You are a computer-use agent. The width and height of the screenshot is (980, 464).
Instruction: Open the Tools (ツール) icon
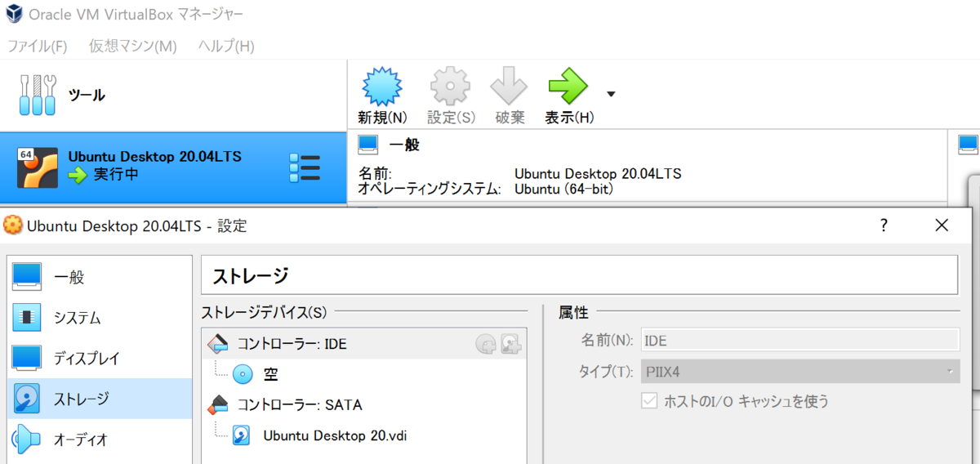(x=38, y=96)
